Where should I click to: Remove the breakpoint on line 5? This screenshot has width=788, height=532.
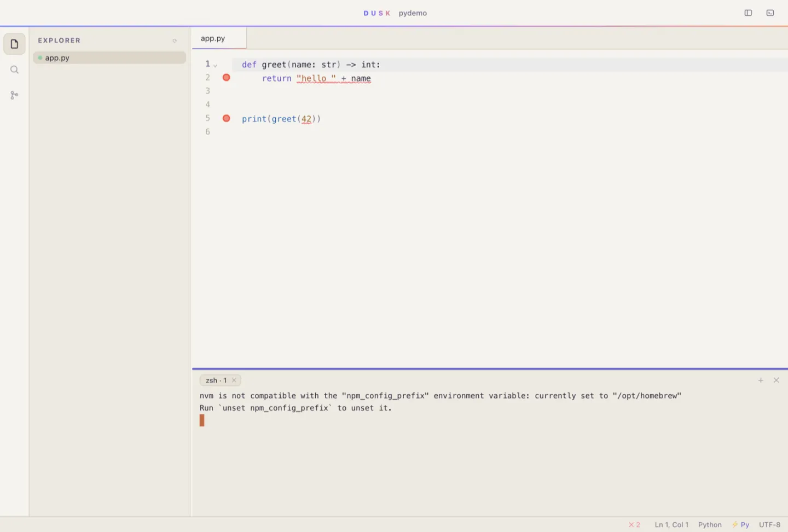click(x=226, y=118)
